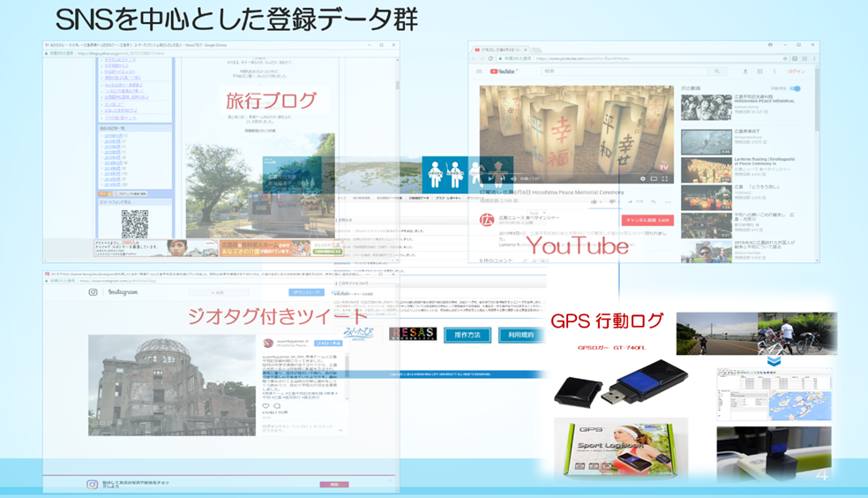The image size is (868, 498).
Task: Open the YouTube apps grid icon
Action: pyautogui.click(x=760, y=72)
